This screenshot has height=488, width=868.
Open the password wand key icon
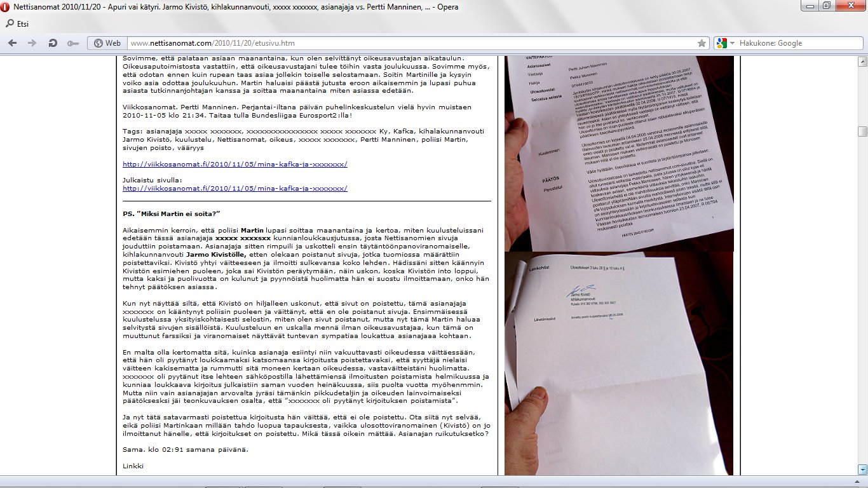click(72, 43)
